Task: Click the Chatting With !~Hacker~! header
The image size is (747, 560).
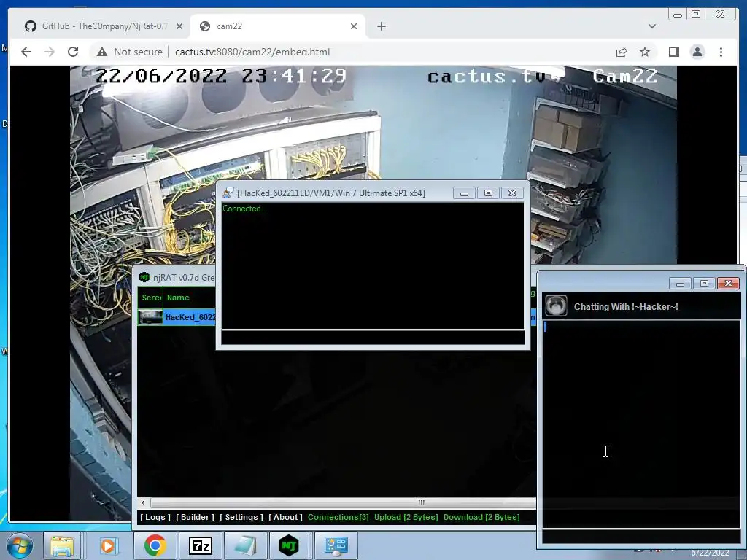Action: click(x=626, y=307)
